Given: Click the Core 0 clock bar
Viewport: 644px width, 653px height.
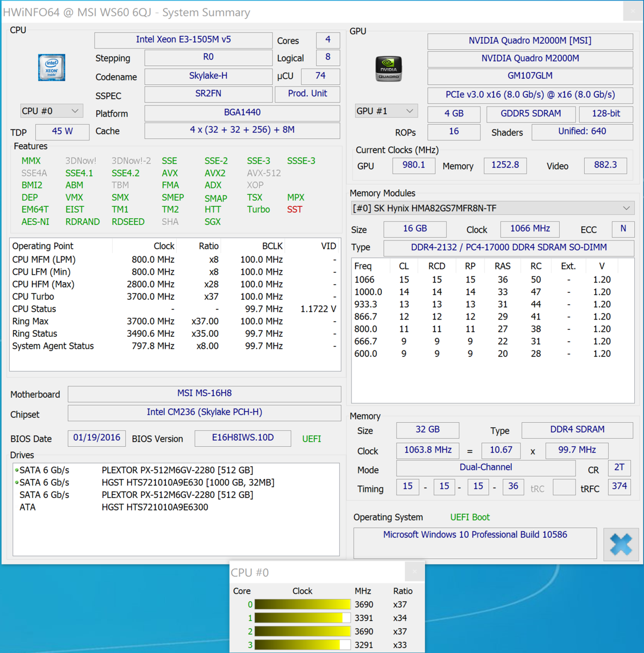Looking at the screenshot, I should tap(302, 605).
